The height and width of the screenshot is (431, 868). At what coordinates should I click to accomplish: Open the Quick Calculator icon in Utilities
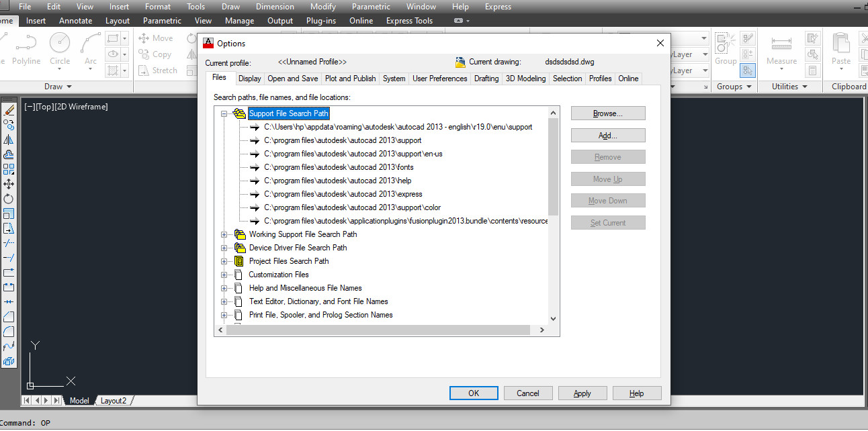click(x=813, y=70)
